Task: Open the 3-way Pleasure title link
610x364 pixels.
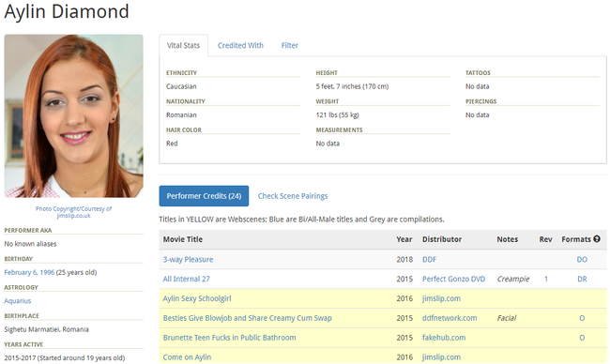Action: click(188, 259)
